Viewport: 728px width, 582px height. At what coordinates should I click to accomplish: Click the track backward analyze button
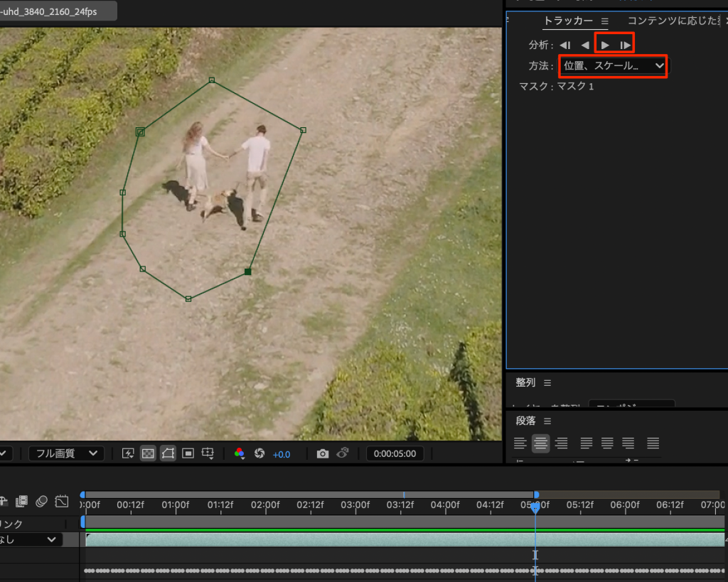point(585,45)
